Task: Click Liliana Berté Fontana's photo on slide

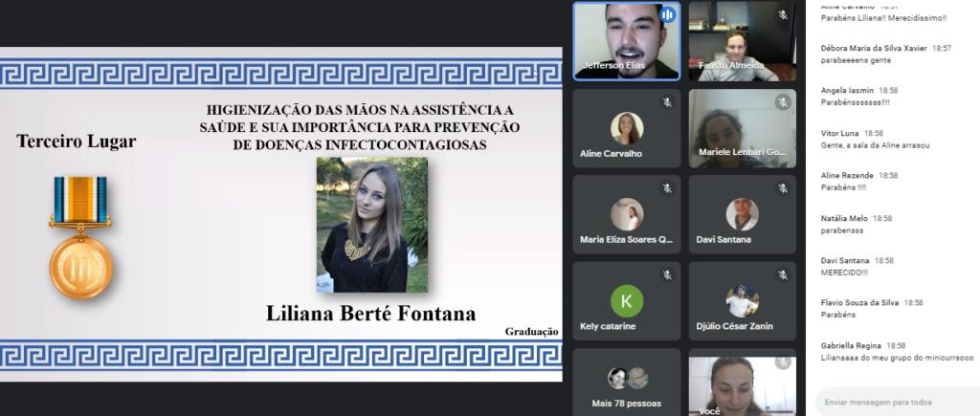Action: coord(372,225)
